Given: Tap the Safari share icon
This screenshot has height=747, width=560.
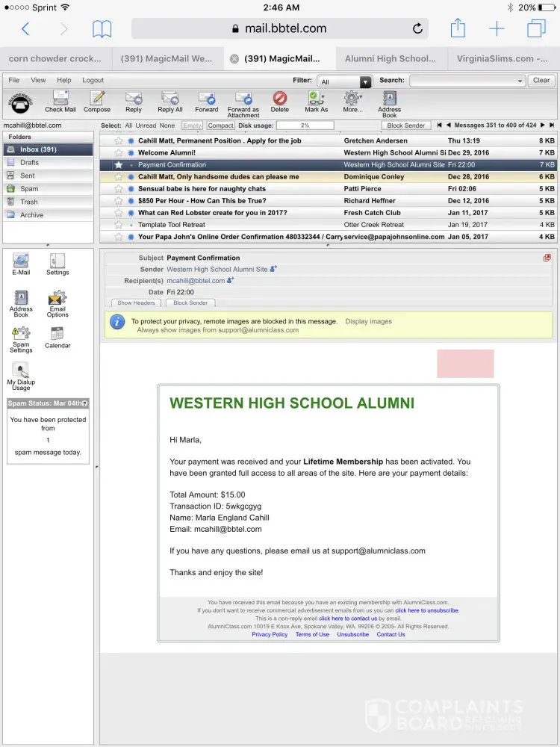Looking at the screenshot, I should pyautogui.click(x=458, y=28).
